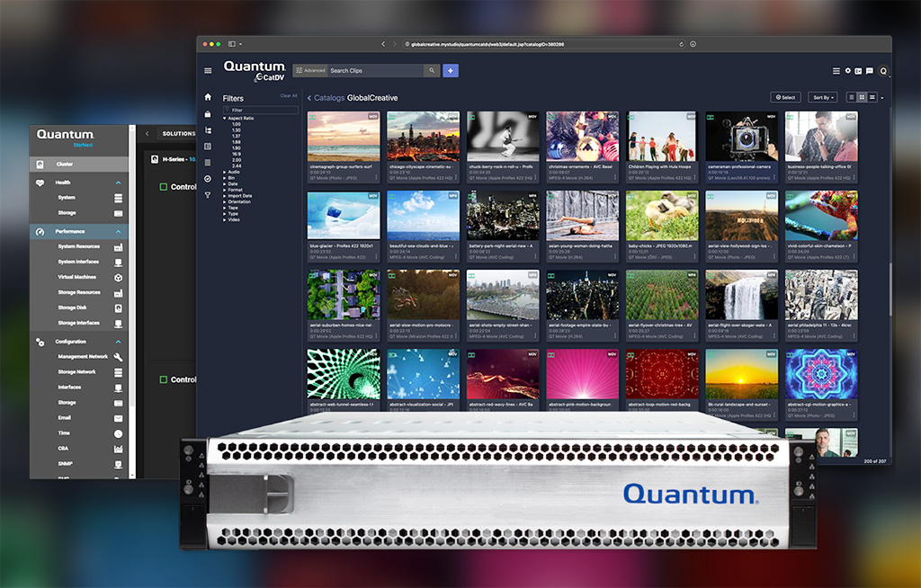Click the Select button above the clip grid
921x588 pixels.
785,97
